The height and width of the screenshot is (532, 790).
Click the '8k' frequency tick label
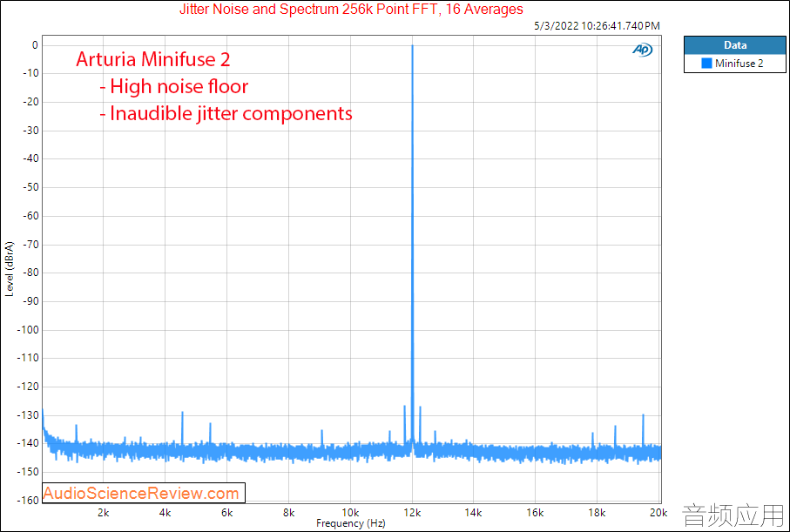pyautogui.click(x=288, y=513)
